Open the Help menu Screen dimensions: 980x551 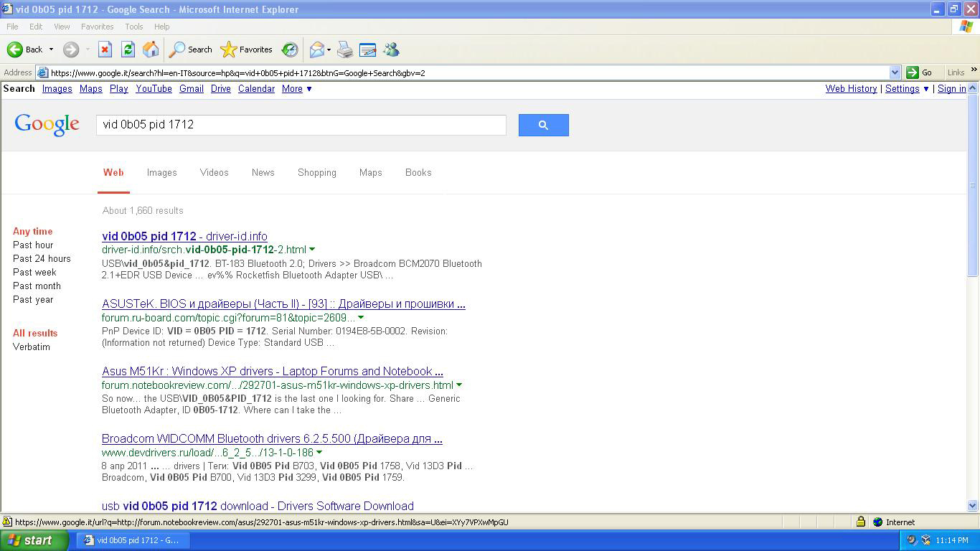pos(161,27)
